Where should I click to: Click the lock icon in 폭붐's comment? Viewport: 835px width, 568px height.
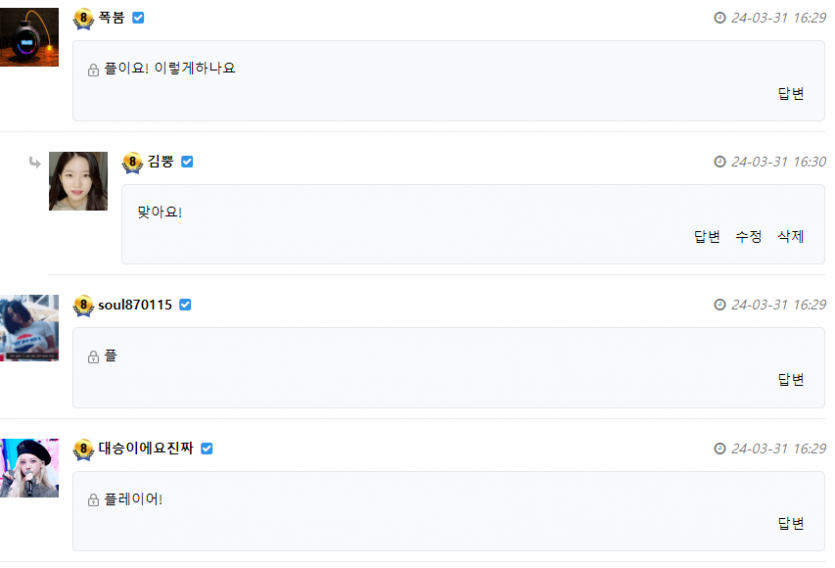pos(93,70)
